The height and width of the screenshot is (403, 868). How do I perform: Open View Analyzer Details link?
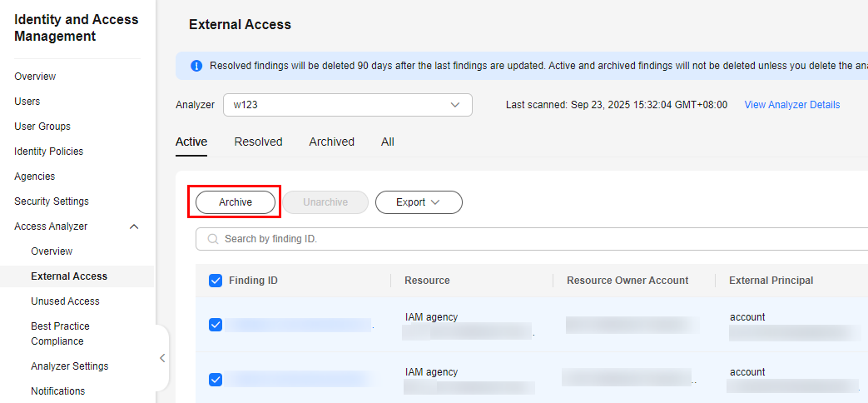point(791,105)
